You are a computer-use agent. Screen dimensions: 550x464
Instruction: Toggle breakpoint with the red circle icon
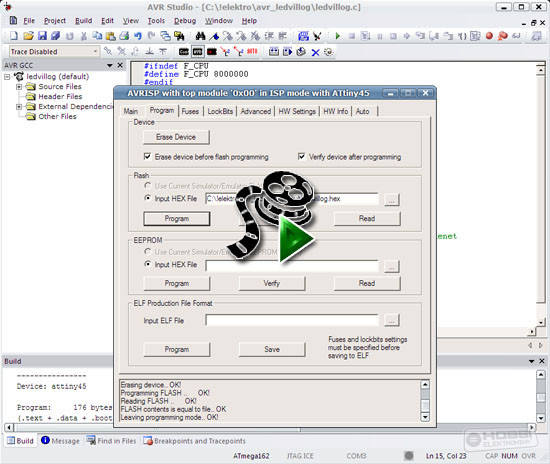coord(489,36)
